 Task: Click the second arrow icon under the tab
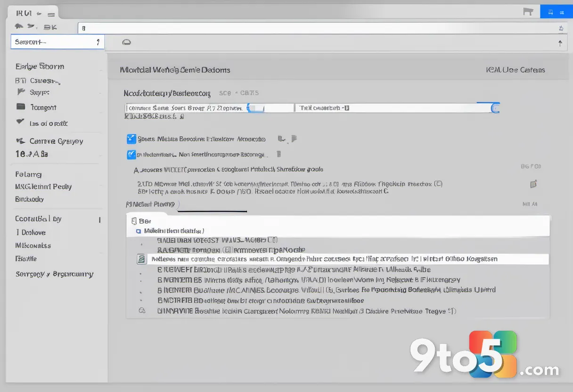point(31,26)
